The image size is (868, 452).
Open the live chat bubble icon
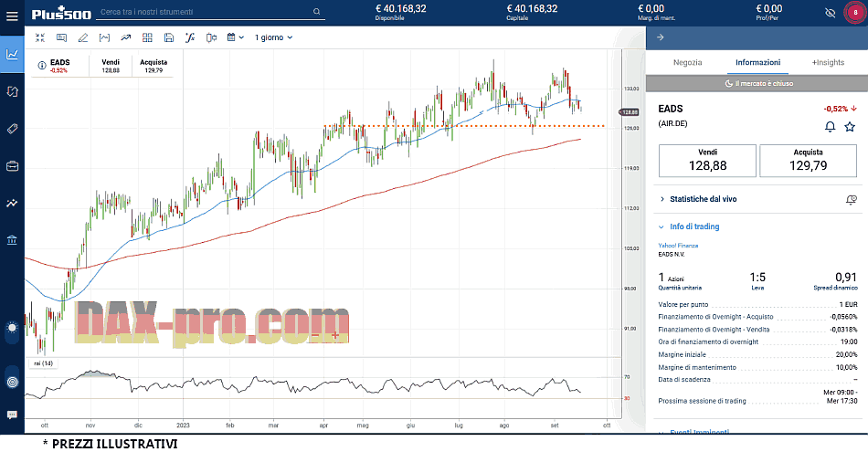[x=12, y=415]
